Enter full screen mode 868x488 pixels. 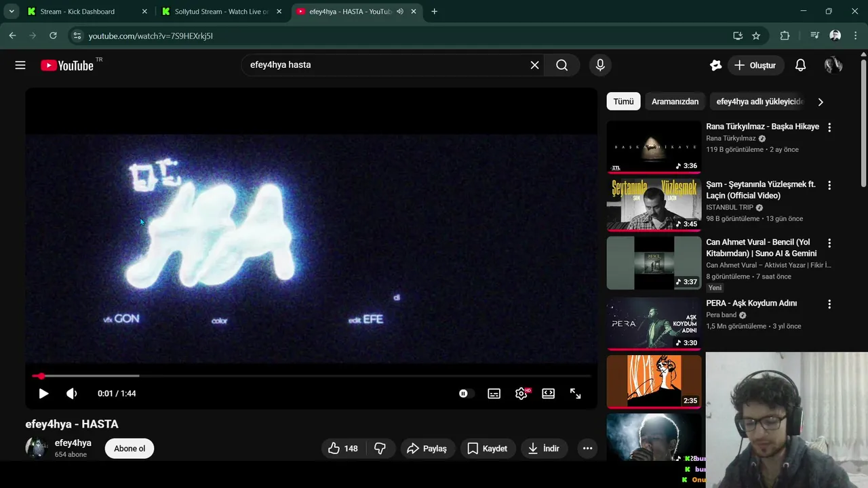click(576, 393)
